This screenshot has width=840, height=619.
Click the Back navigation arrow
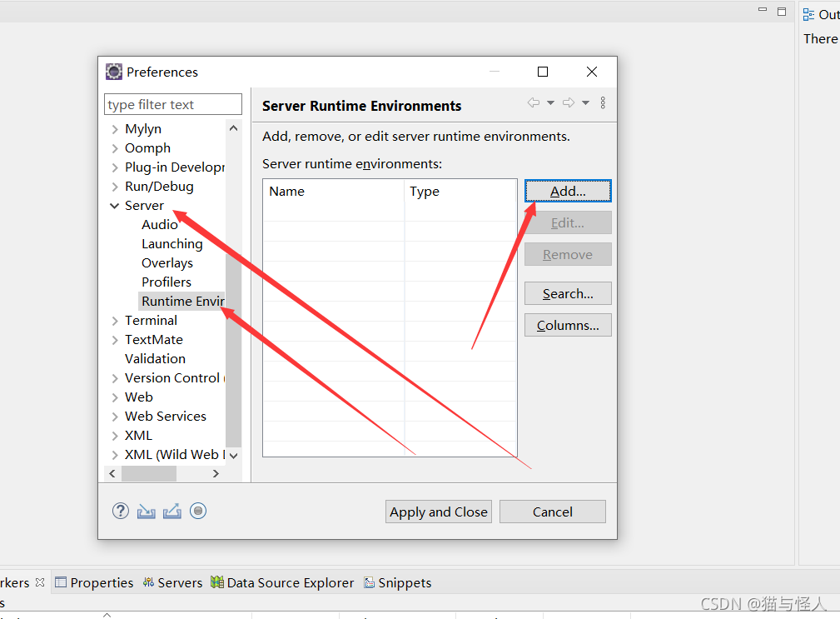[x=533, y=102]
